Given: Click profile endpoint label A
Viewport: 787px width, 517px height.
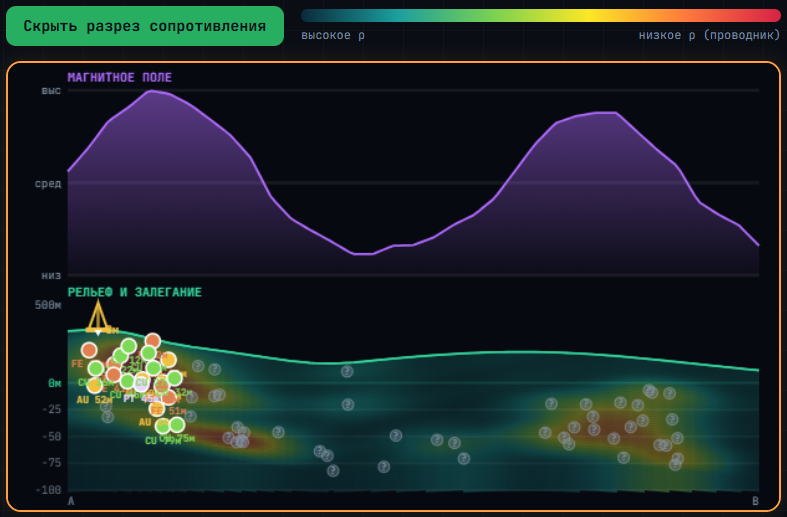Looking at the screenshot, I should click(71, 501).
